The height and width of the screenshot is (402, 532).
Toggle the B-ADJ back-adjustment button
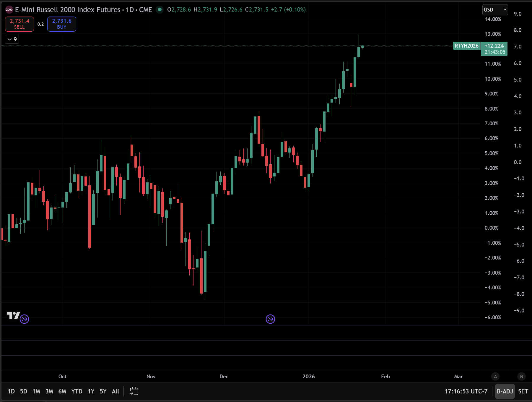[x=505, y=391]
